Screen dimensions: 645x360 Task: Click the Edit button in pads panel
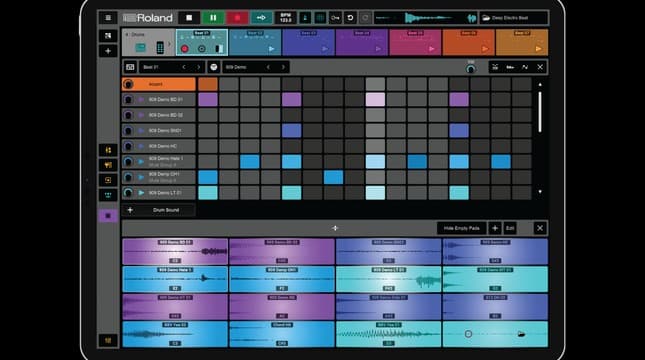point(510,228)
